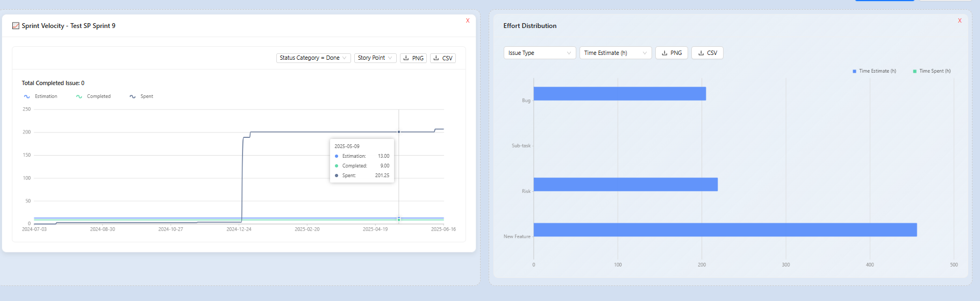Screen dimensions: 980x301
Task: Toggle the Completed series in legend
Action: click(x=94, y=96)
